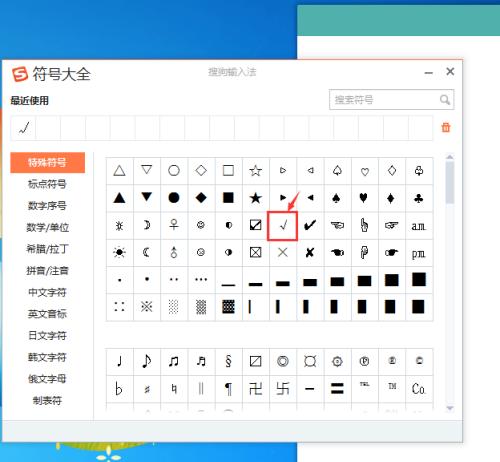
Task: Insert the section sign § symbol
Action: coord(228,361)
